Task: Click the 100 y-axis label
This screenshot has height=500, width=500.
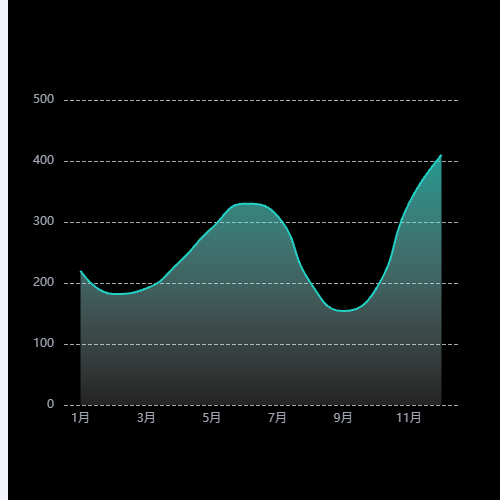Action: (43, 343)
